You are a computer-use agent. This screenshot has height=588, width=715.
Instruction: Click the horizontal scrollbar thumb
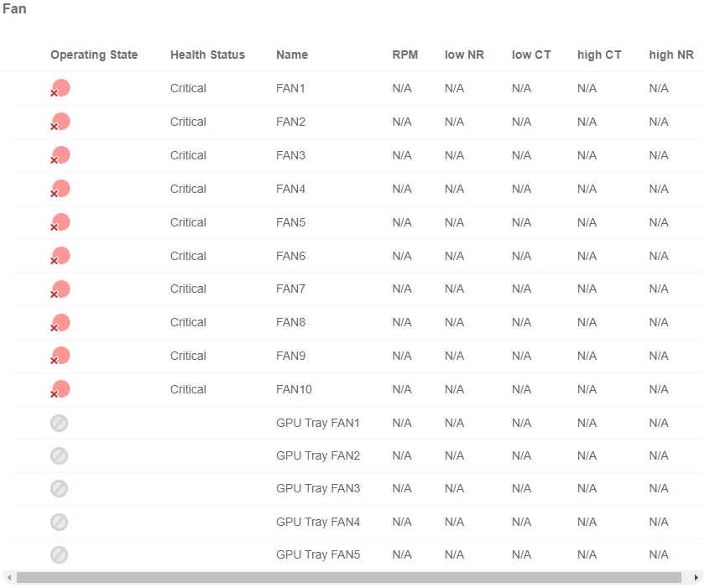point(348,578)
